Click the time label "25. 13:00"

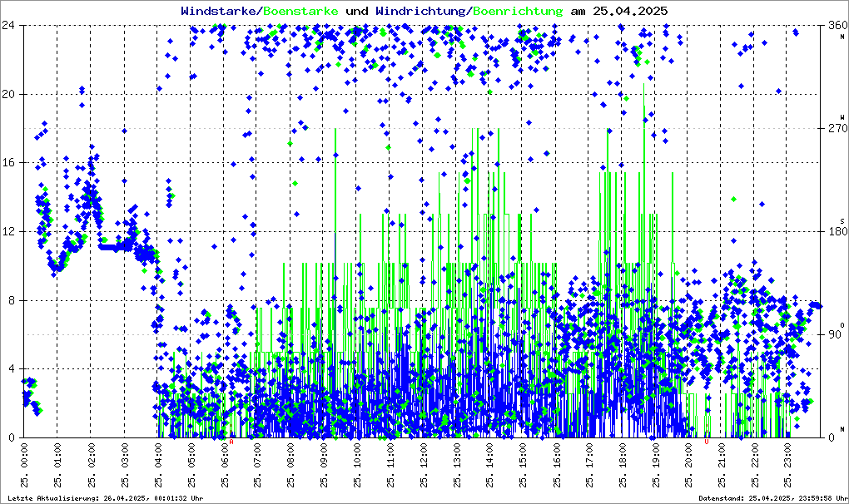click(456, 465)
